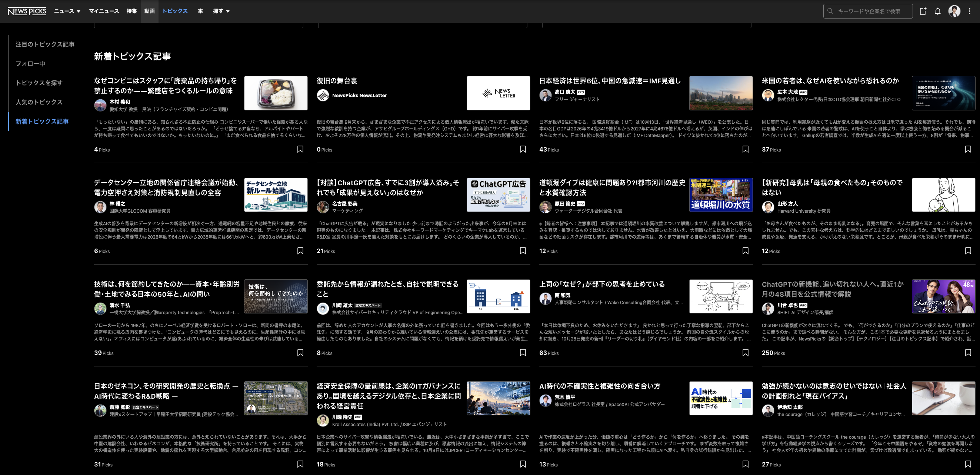Save the 道頓堀ダイブ article bookmark icon
Screen dimensions: 980x475
(x=745, y=251)
